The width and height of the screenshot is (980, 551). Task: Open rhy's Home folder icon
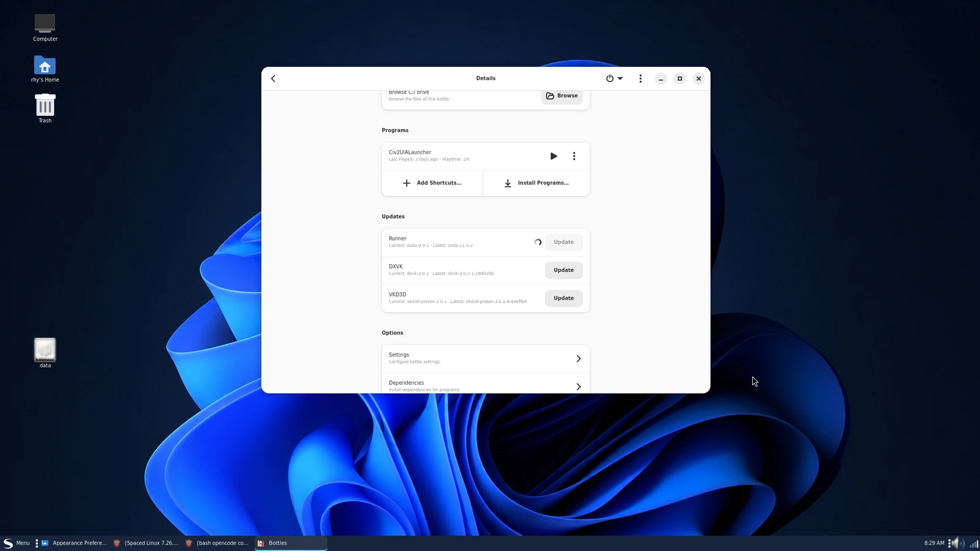point(45,69)
